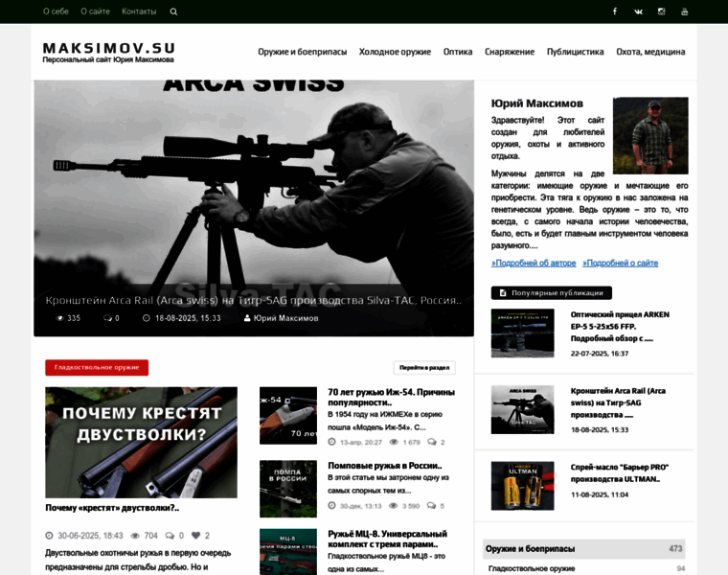
Task: Click the Юрий Максимов sidebar heading
Action: coord(537,103)
